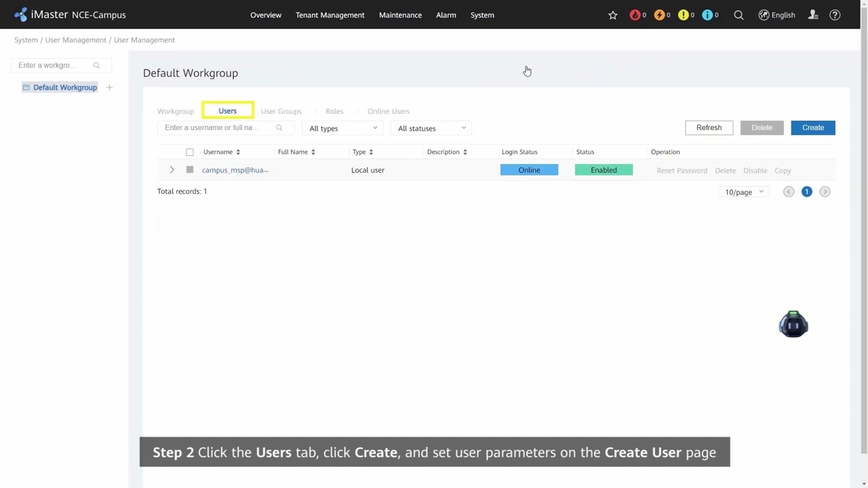This screenshot has height=488, width=868.
Task: Open the All statuses dropdown
Action: 431,128
